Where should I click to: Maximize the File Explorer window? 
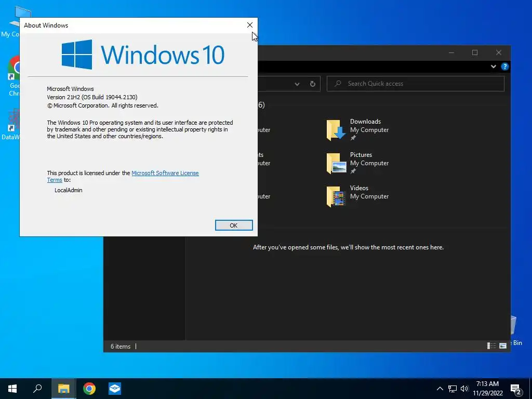475,52
